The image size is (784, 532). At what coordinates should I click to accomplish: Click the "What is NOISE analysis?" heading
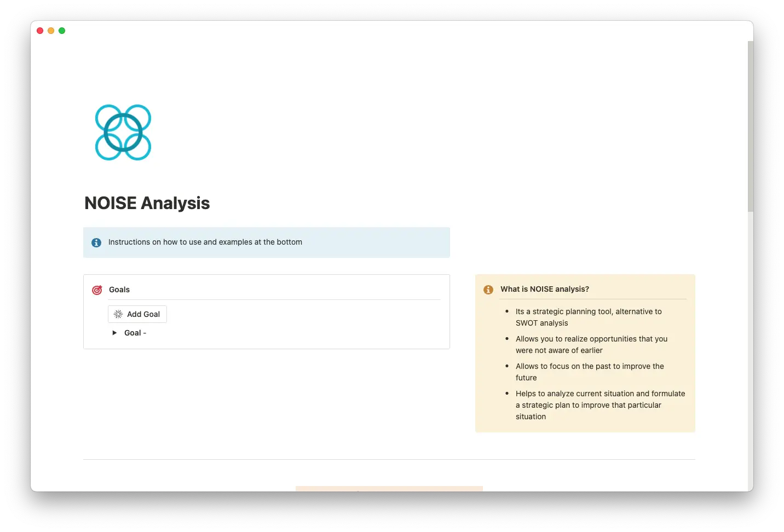(x=545, y=289)
